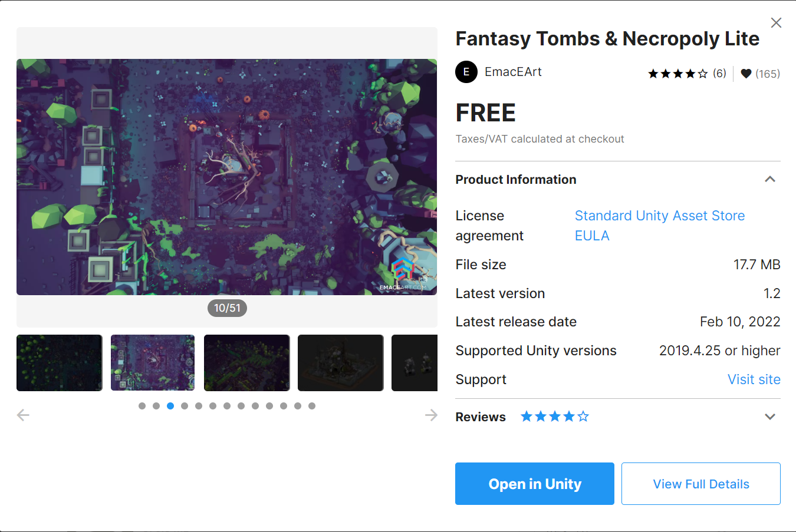Select the active blue carousel dot
This screenshot has height=532, width=796.
pyautogui.click(x=170, y=406)
